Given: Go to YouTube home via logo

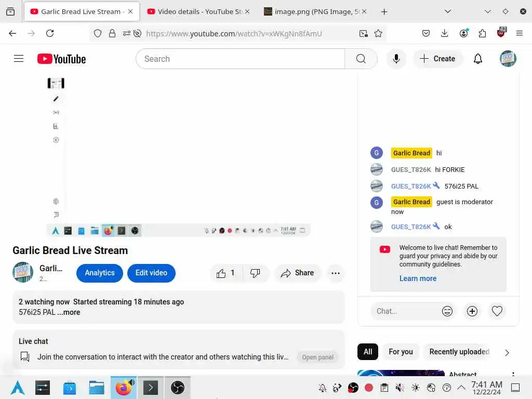Looking at the screenshot, I should click(61, 59).
